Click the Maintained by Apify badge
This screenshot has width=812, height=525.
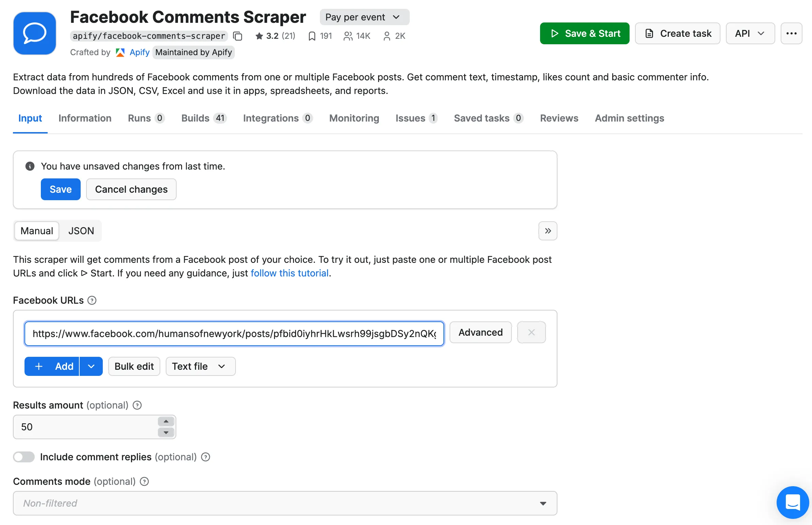pos(194,52)
